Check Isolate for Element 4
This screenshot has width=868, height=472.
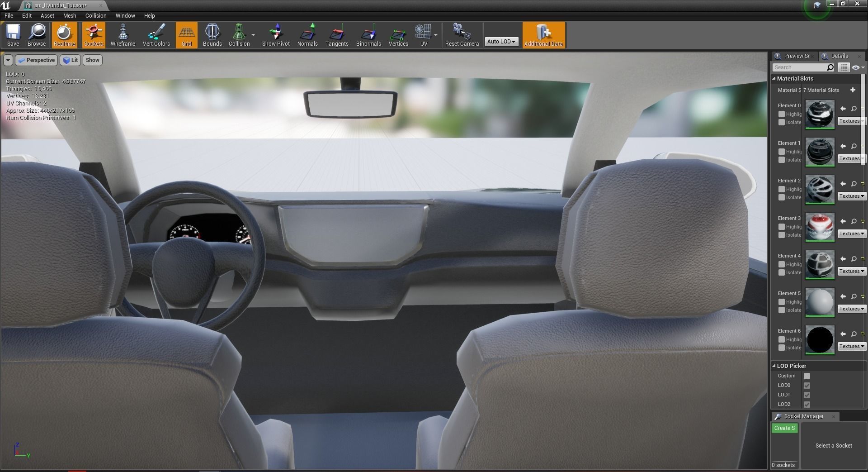pyautogui.click(x=781, y=272)
